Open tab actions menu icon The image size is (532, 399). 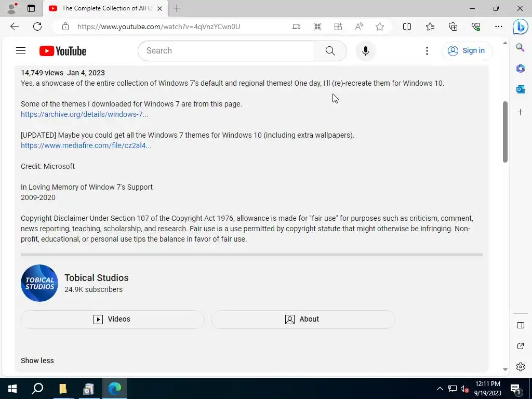(31, 8)
